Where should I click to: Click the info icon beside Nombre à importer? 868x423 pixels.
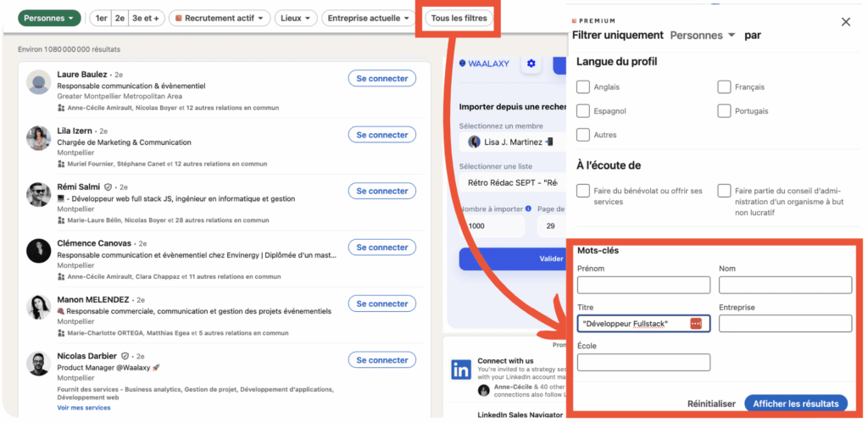pos(528,209)
